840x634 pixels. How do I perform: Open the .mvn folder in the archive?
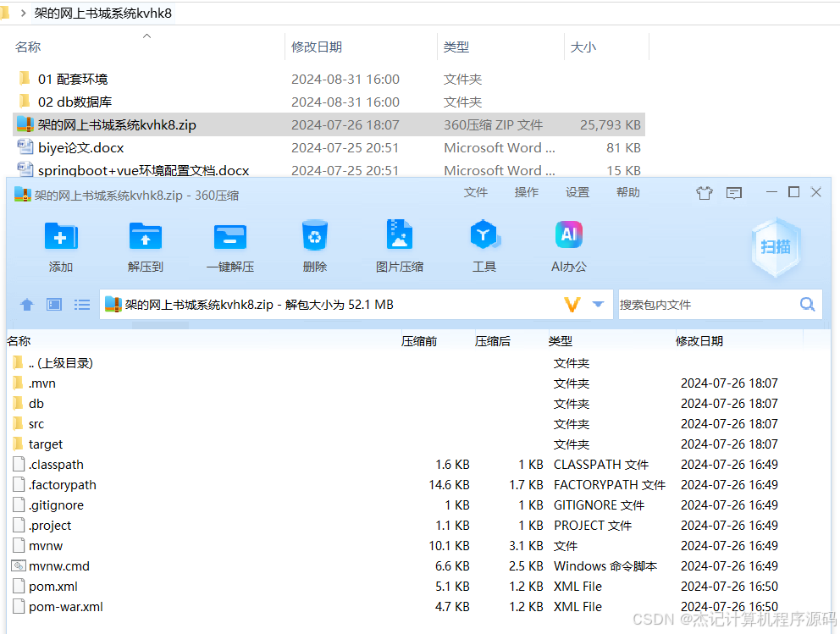pos(39,383)
